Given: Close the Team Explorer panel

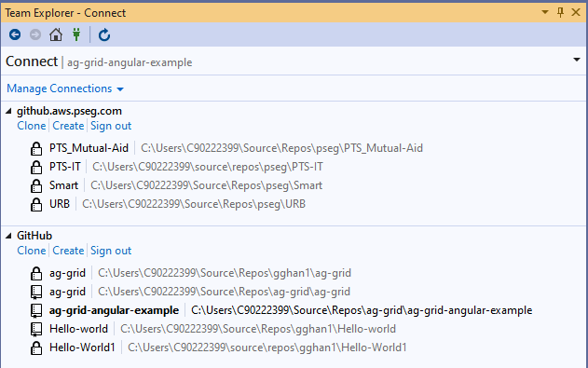Looking at the screenshot, I should click(576, 12).
